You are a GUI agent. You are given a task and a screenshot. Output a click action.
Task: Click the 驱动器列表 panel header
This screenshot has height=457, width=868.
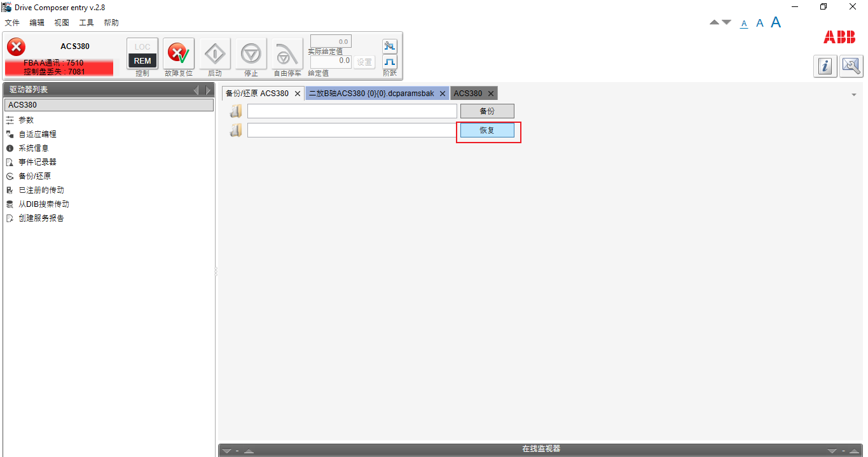tap(109, 90)
